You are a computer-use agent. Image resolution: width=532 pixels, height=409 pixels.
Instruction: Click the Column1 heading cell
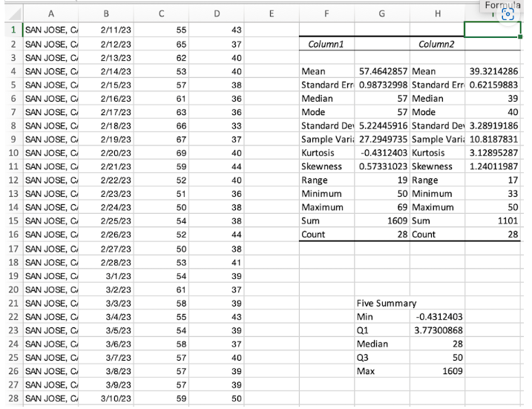pos(326,44)
